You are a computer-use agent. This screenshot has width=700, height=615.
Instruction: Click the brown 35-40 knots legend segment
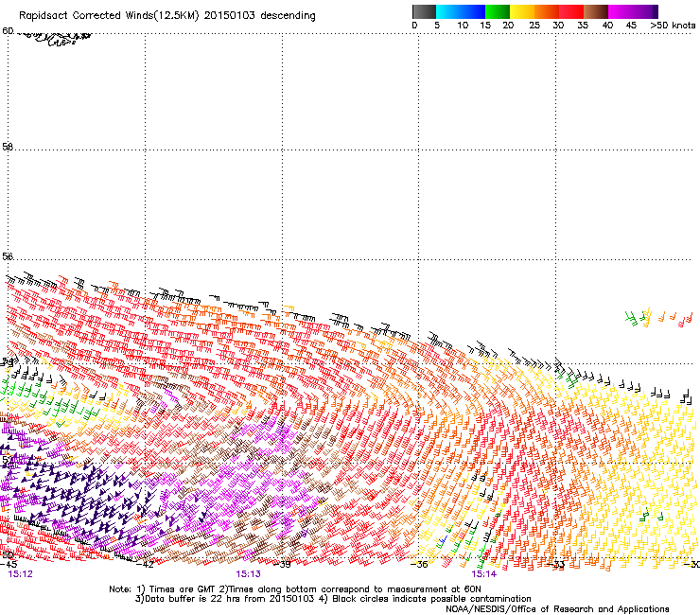click(x=596, y=11)
